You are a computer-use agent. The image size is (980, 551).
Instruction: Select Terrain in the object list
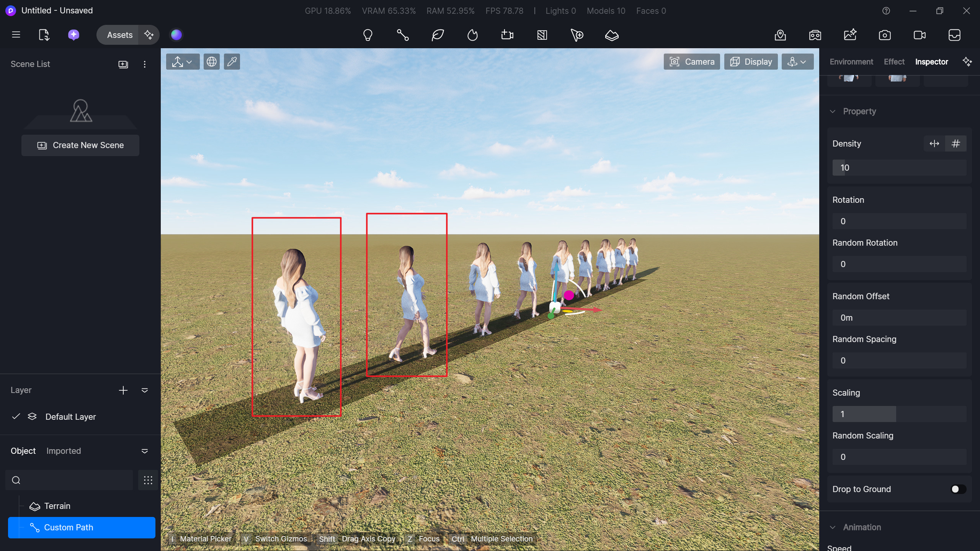57,506
